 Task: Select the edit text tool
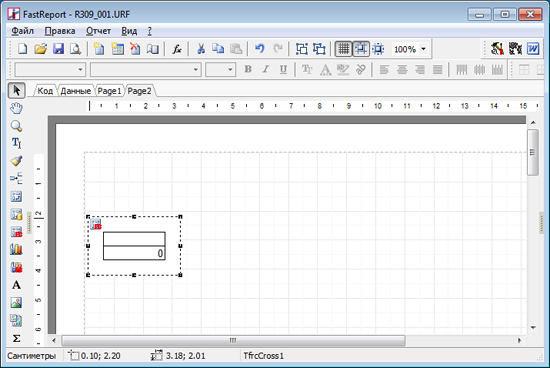[16, 143]
